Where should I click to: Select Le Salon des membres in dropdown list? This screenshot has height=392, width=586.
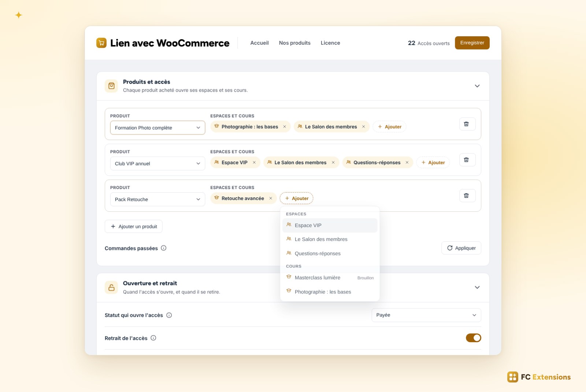click(330, 240)
